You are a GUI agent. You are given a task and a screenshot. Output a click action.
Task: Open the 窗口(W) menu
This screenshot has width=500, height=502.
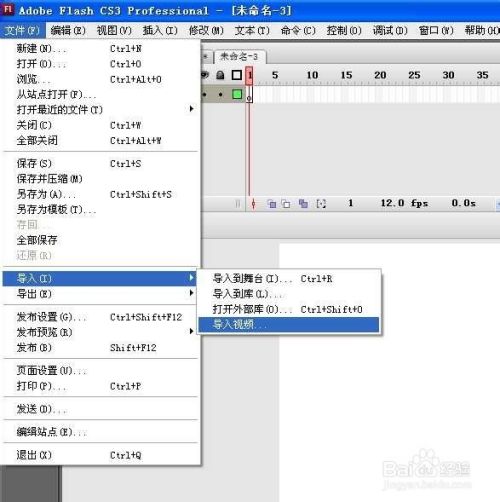436,31
